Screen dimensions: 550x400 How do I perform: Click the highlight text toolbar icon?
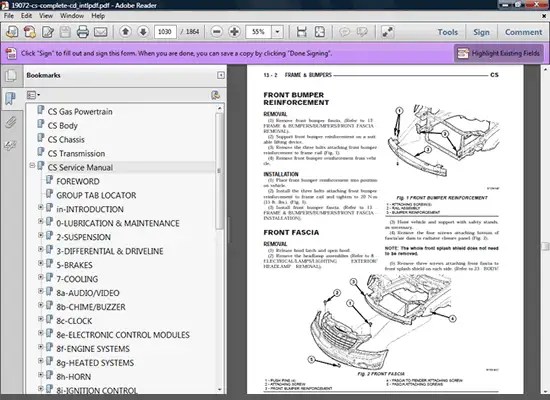coord(362,32)
